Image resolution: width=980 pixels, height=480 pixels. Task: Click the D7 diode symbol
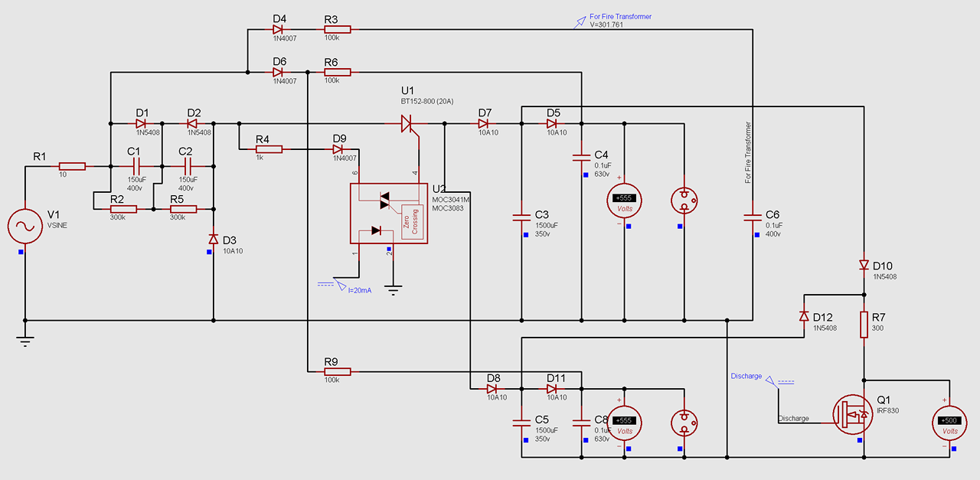click(x=484, y=122)
